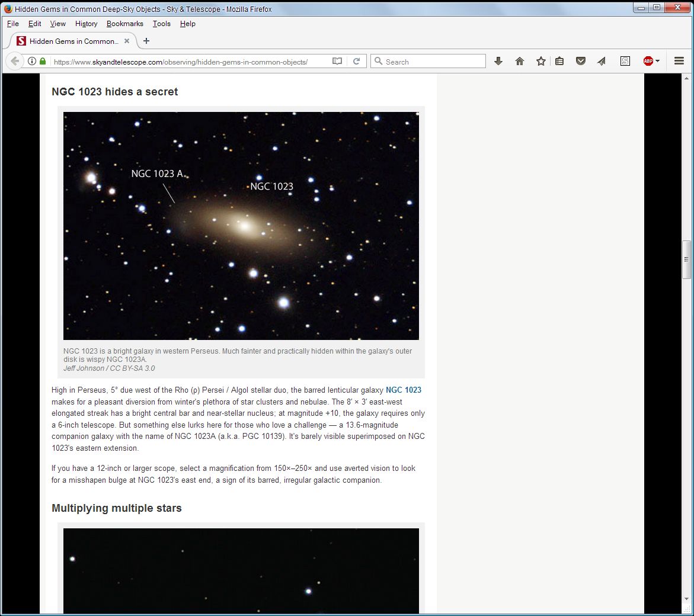Open a new tab with plus button

[x=146, y=41]
